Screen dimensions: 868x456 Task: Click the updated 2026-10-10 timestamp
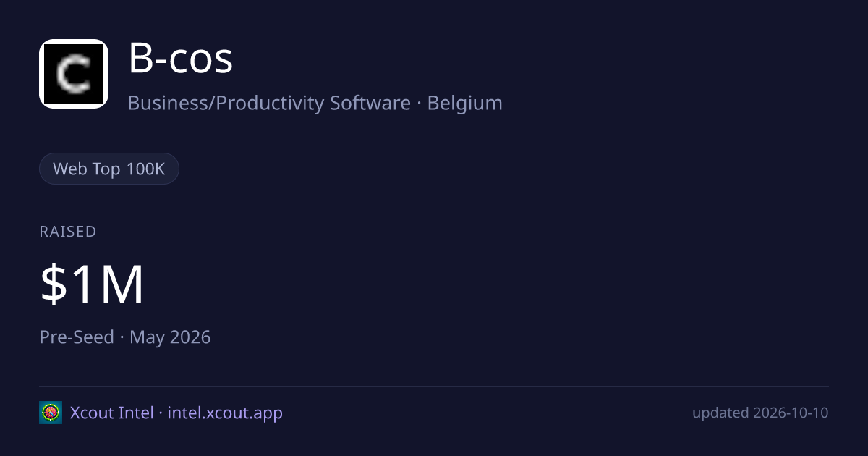tap(760, 413)
